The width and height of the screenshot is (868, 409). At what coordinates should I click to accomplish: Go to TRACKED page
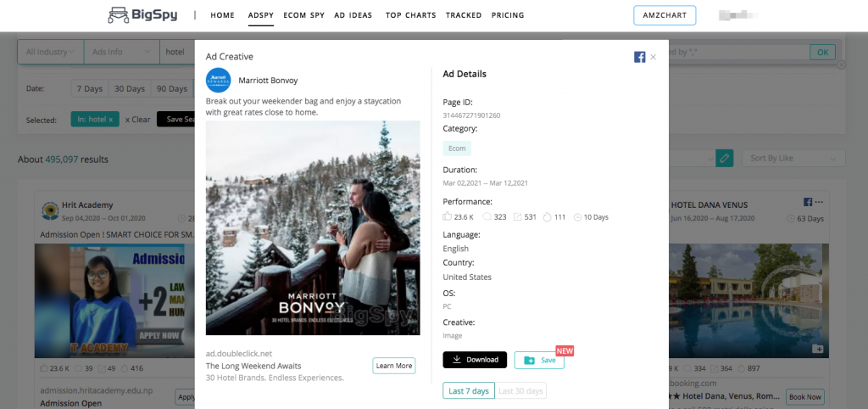coord(464,15)
